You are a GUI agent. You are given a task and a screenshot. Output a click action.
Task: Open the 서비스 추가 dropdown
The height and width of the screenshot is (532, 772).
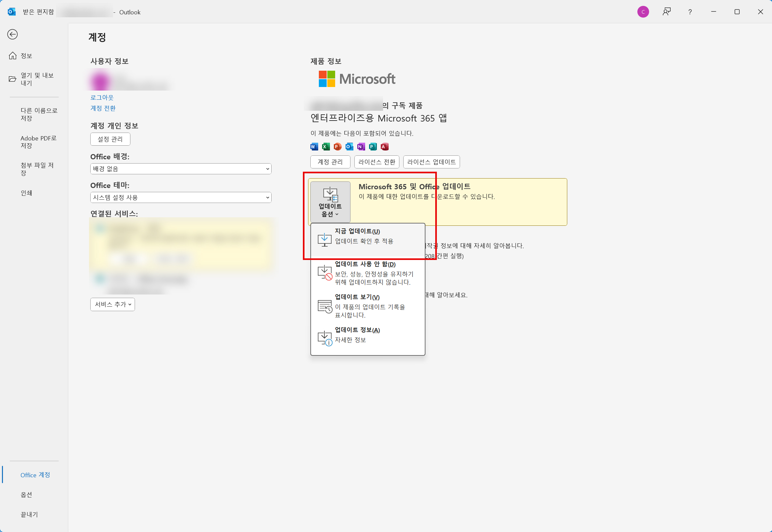112,304
